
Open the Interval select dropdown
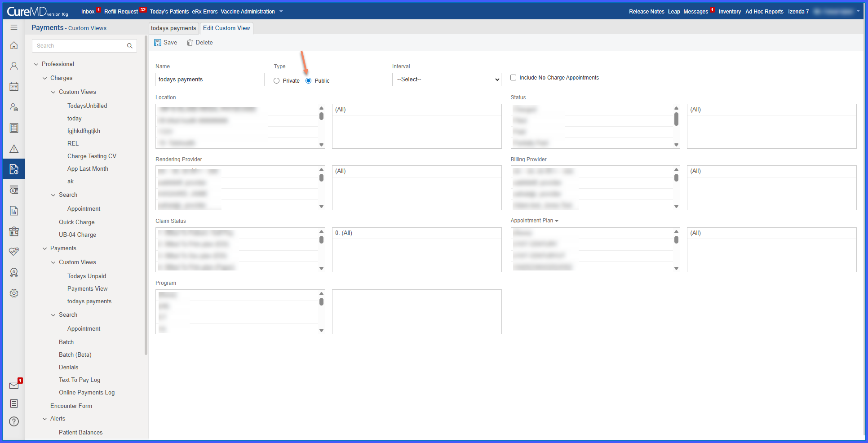pos(447,80)
